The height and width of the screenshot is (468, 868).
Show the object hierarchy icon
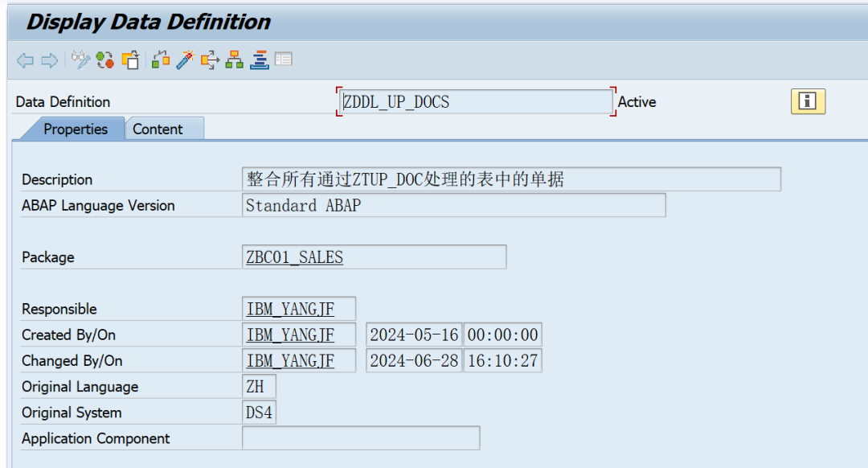tap(234, 60)
